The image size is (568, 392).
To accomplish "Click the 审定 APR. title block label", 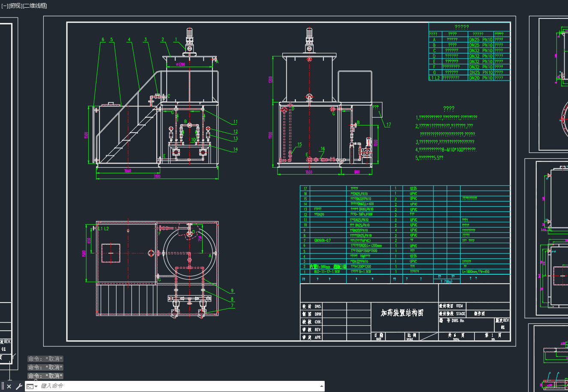I will [312, 337].
